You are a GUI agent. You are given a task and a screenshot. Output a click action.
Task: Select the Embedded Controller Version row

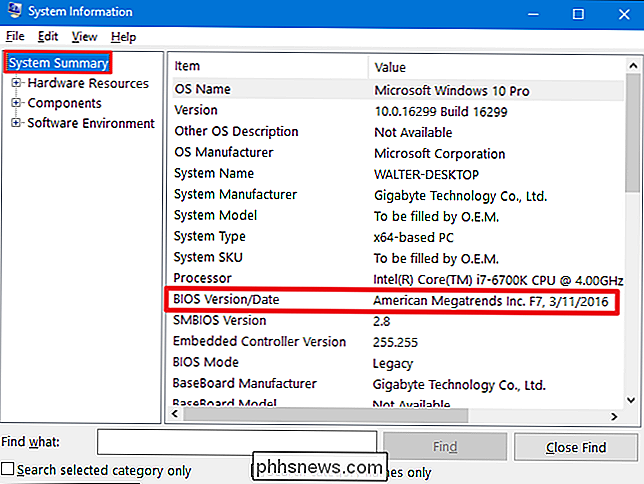point(398,341)
